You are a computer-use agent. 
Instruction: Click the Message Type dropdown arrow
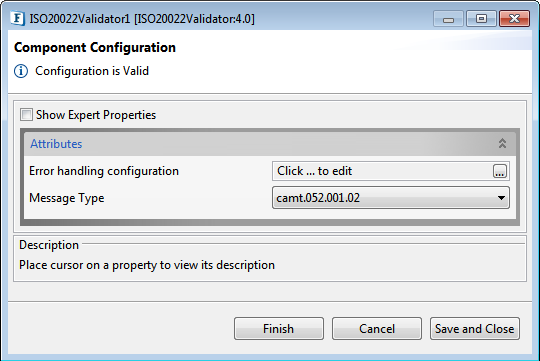501,198
